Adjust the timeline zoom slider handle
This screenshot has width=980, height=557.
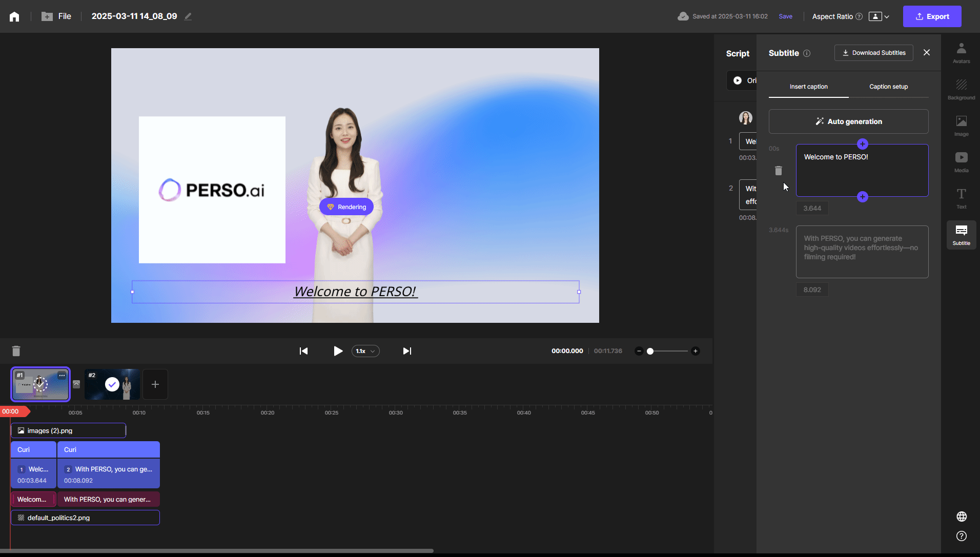[x=650, y=351]
